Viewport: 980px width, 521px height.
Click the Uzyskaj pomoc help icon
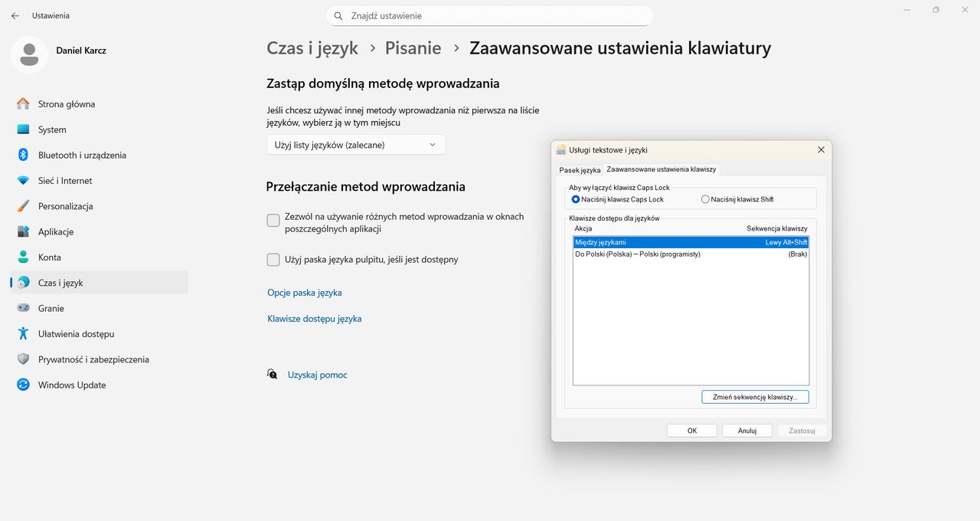click(x=273, y=374)
